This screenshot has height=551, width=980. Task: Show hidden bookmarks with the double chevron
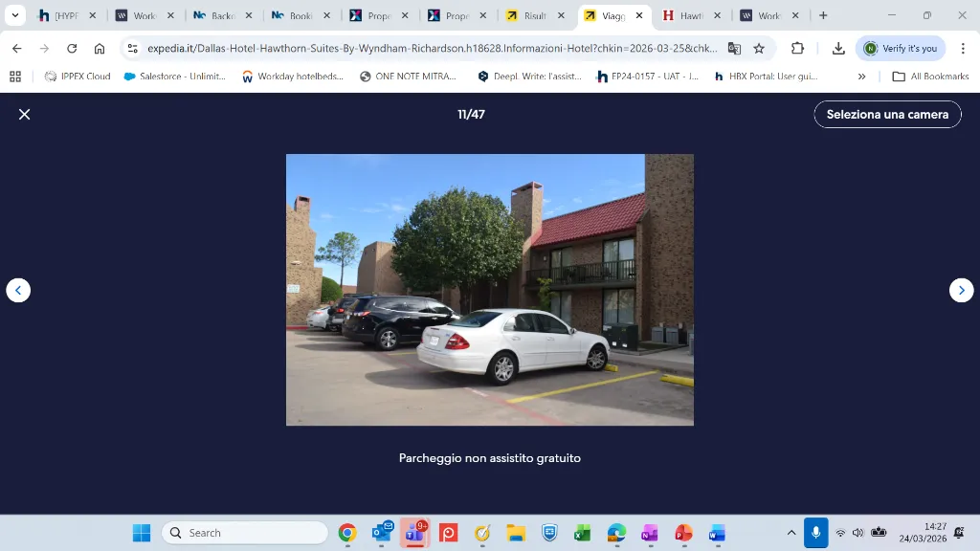click(x=862, y=77)
